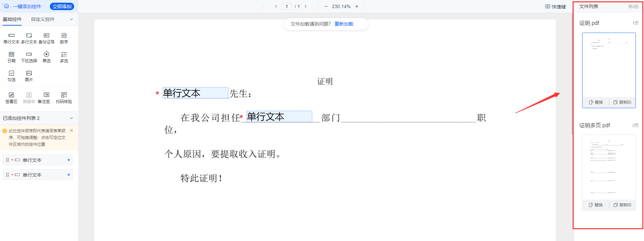This screenshot has width=644, height=241.
Task: Go to next page arrow
Action: click(305, 6)
